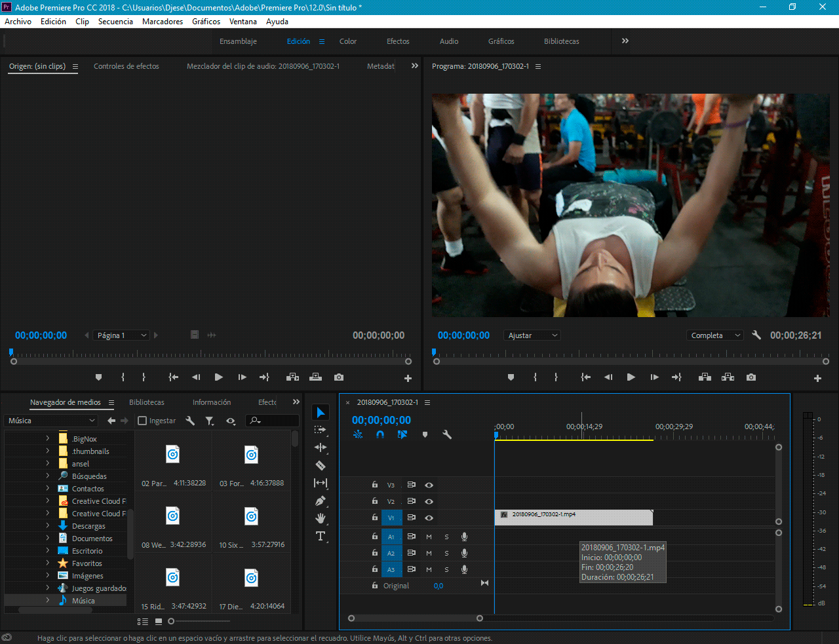
Task: Click Export Frame camera icon in Program monitor
Action: click(x=751, y=377)
